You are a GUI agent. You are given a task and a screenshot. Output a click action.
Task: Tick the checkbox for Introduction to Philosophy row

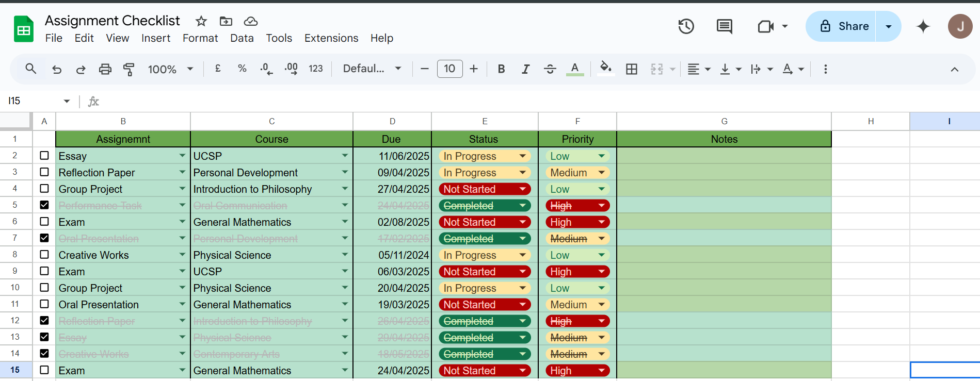pyautogui.click(x=44, y=189)
